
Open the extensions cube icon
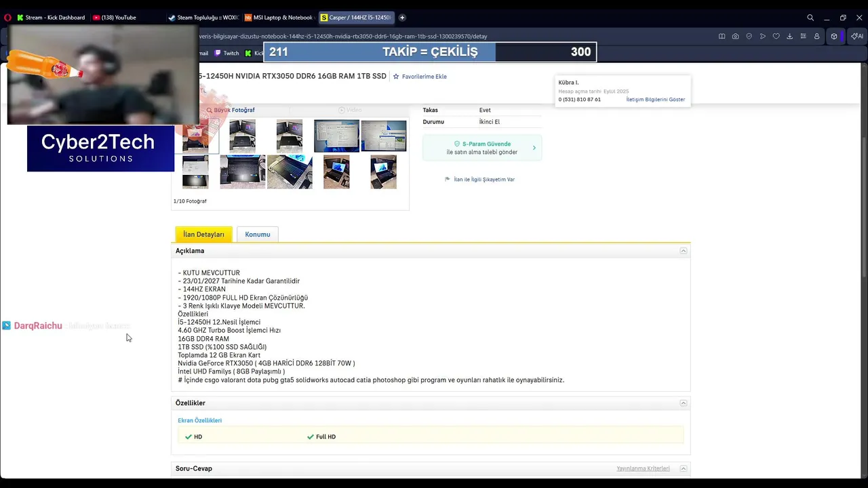point(834,36)
